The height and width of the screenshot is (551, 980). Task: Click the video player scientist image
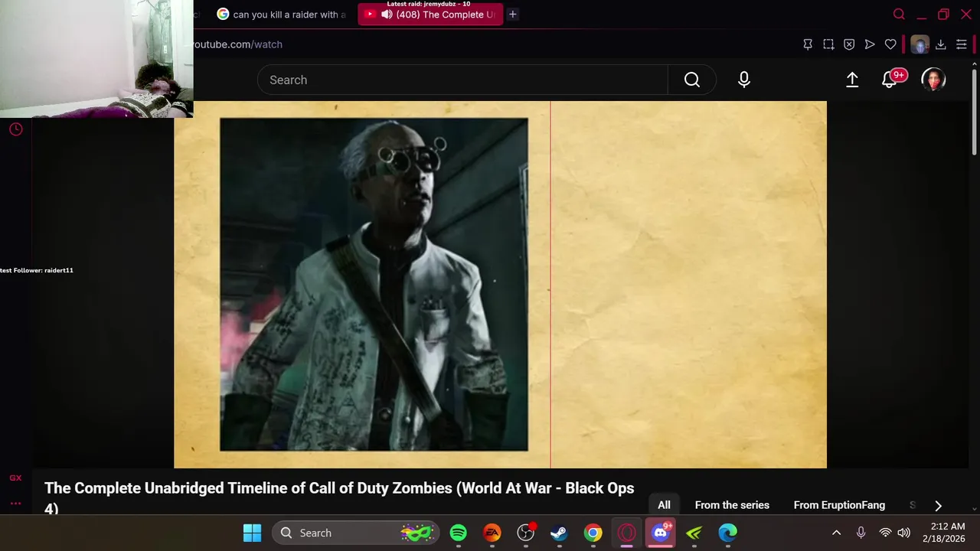point(374,284)
